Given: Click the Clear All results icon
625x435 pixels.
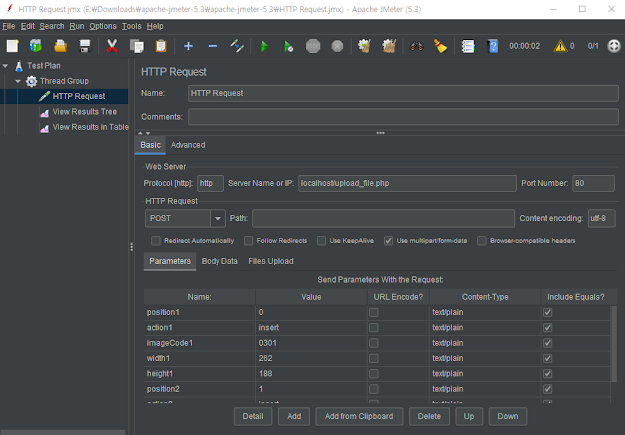Looking at the screenshot, I should (389, 46).
